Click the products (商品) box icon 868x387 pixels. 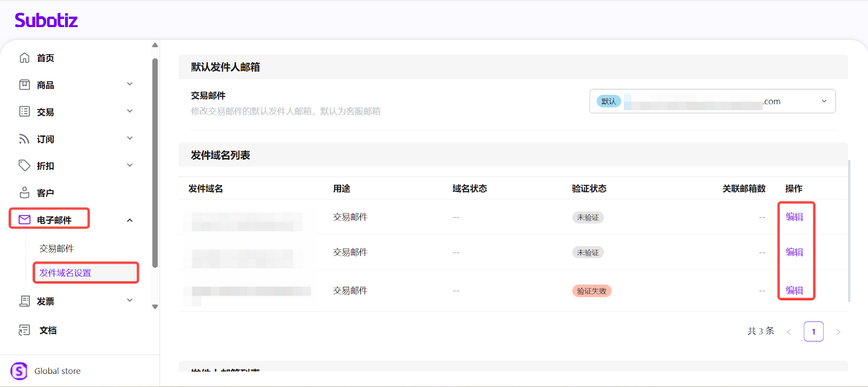tap(24, 85)
